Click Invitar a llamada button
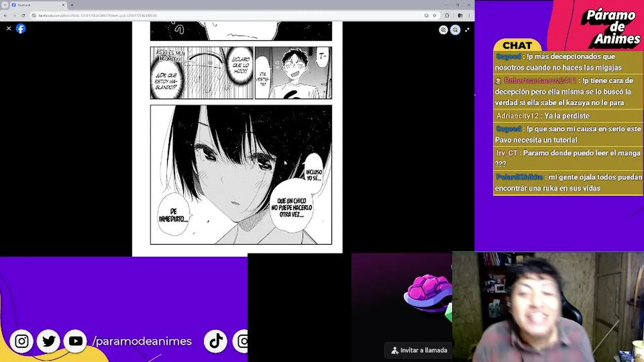This screenshot has width=644, height=362. pos(419,350)
